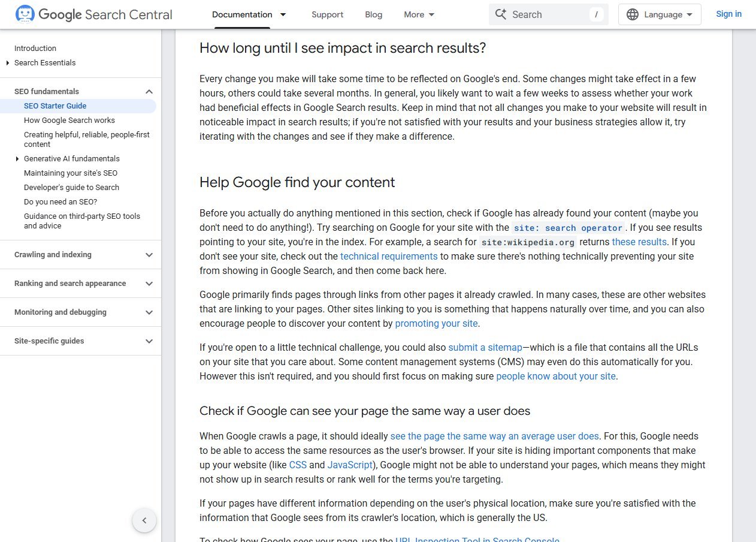Click people know about your site link

pos(556,377)
